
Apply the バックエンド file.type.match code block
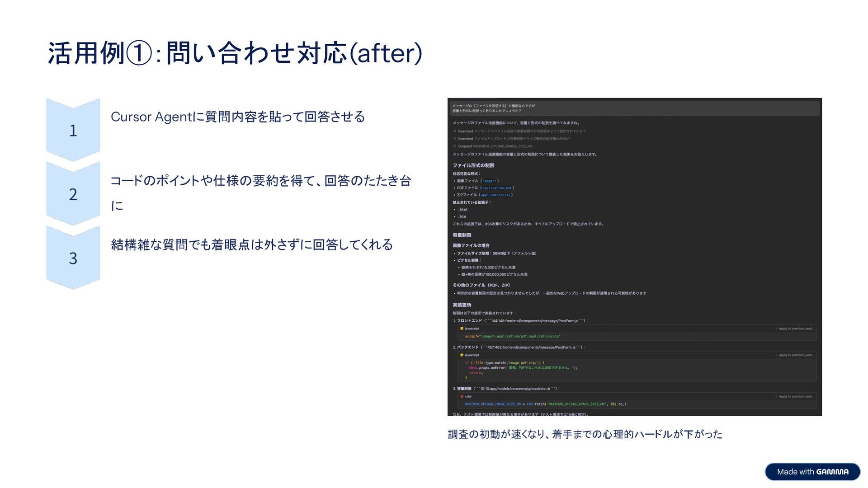point(795,355)
